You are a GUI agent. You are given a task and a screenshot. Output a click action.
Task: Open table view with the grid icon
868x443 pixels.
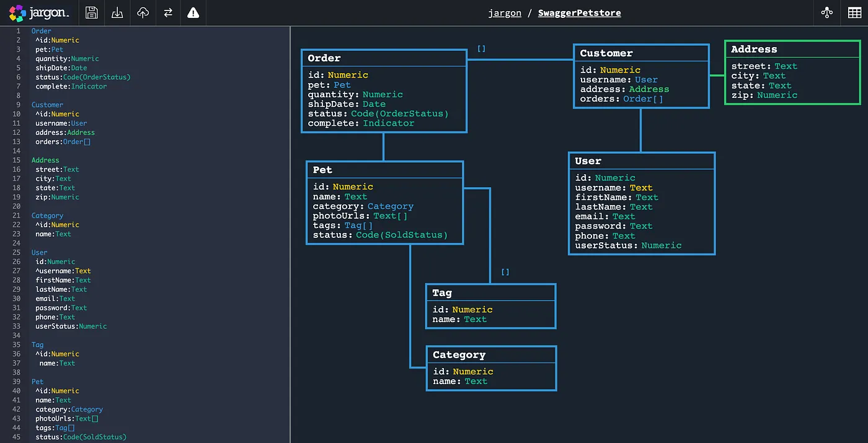point(854,12)
